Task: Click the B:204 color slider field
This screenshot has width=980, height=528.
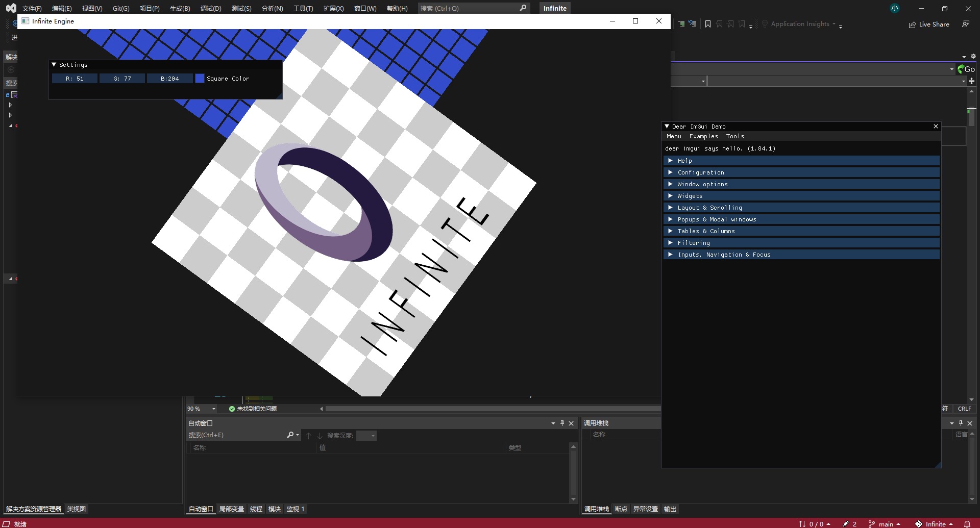Action: [x=169, y=79]
